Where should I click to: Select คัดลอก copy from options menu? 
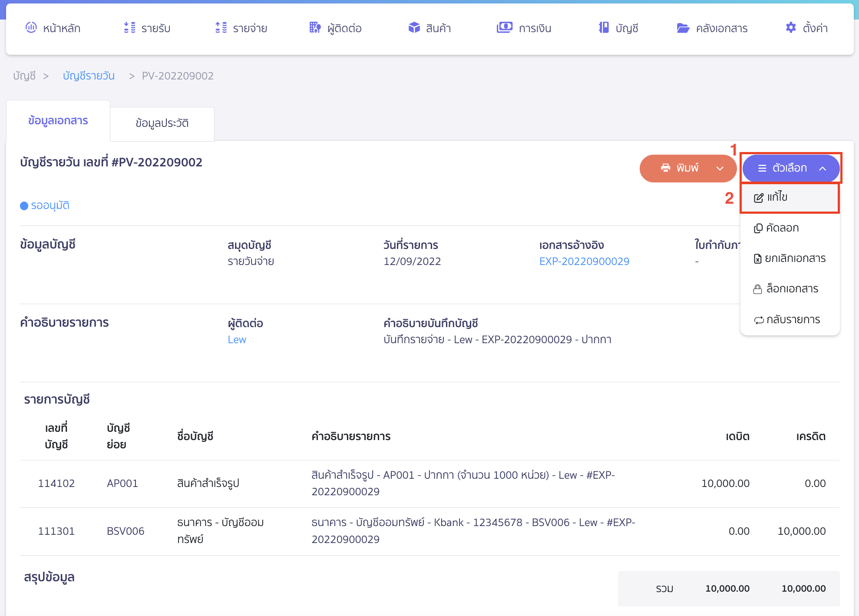(x=782, y=228)
